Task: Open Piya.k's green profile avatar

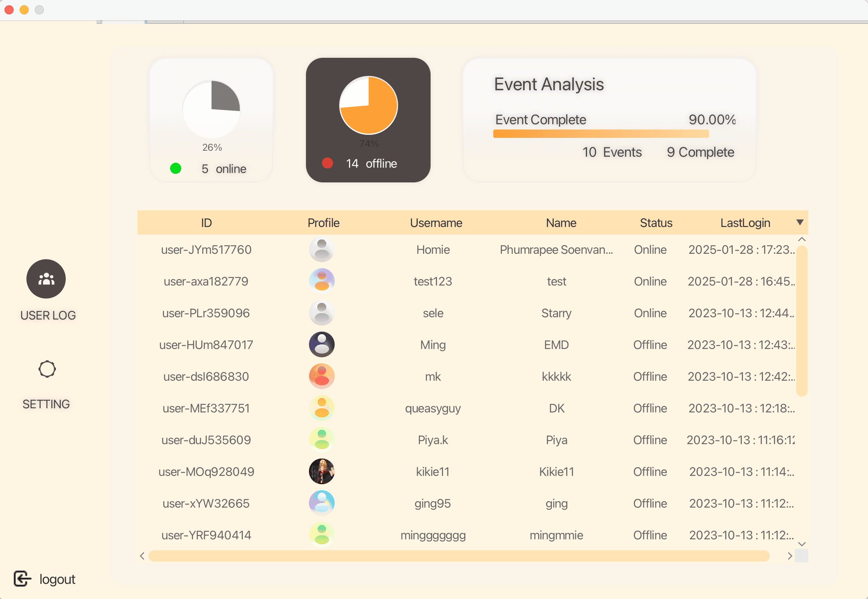Action: (322, 440)
